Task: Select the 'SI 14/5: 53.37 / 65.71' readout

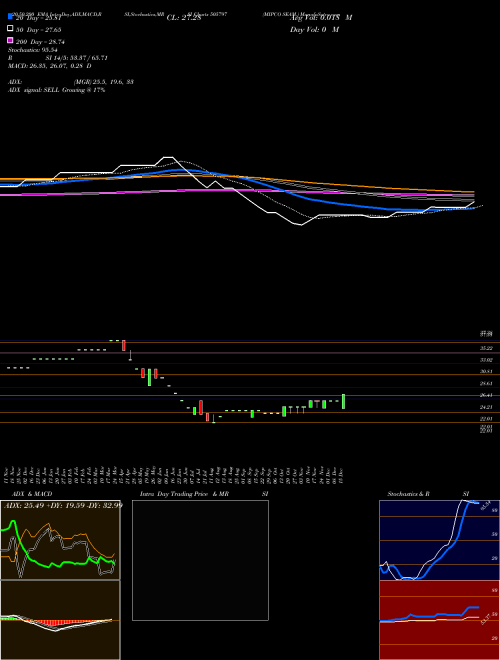Action: click(77, 58)
